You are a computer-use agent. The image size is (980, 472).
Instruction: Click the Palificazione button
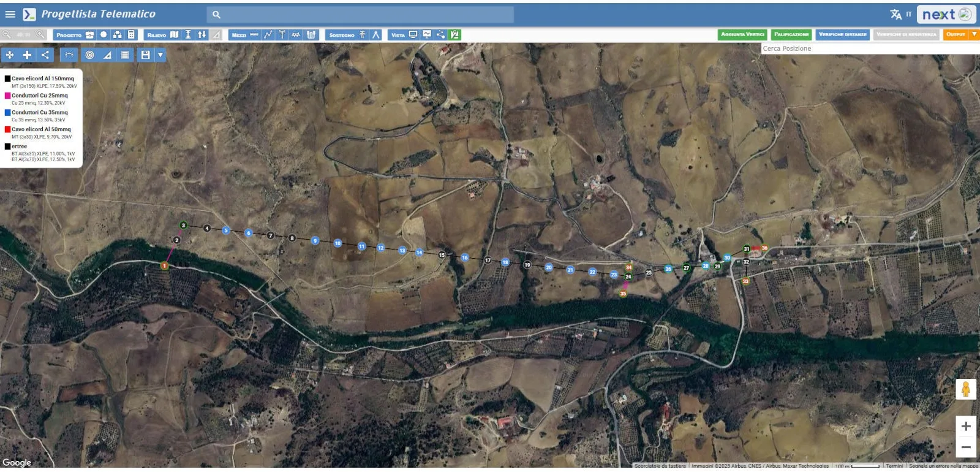(791, 34)
